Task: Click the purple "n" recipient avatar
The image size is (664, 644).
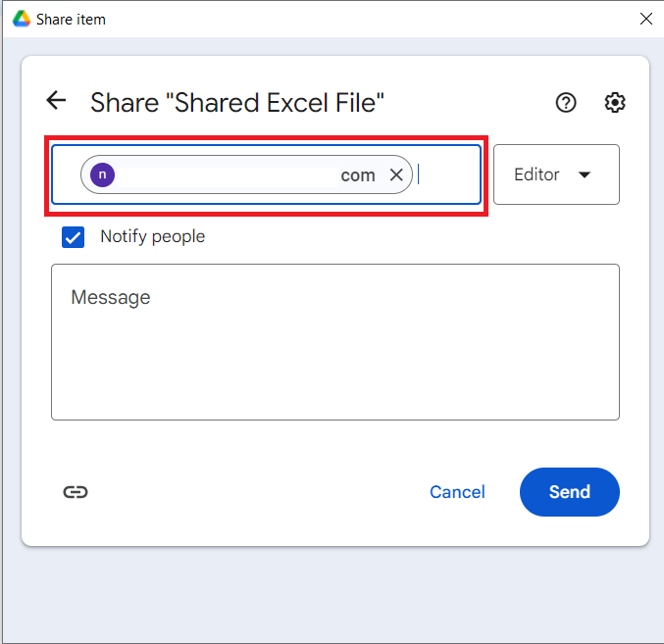Action: point(102,174)
